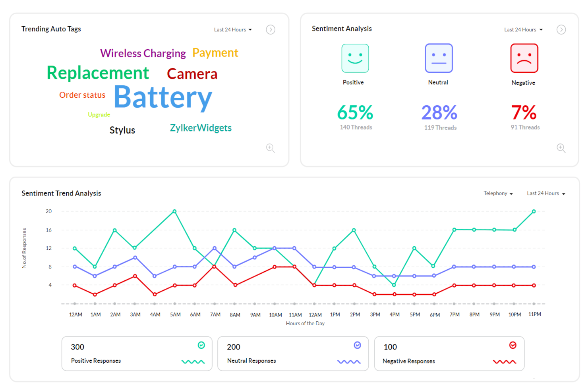Click the red badge on Negative Responses card
Image resolution: width=588 pixels, height=392 pixels.
click(513, 345)
